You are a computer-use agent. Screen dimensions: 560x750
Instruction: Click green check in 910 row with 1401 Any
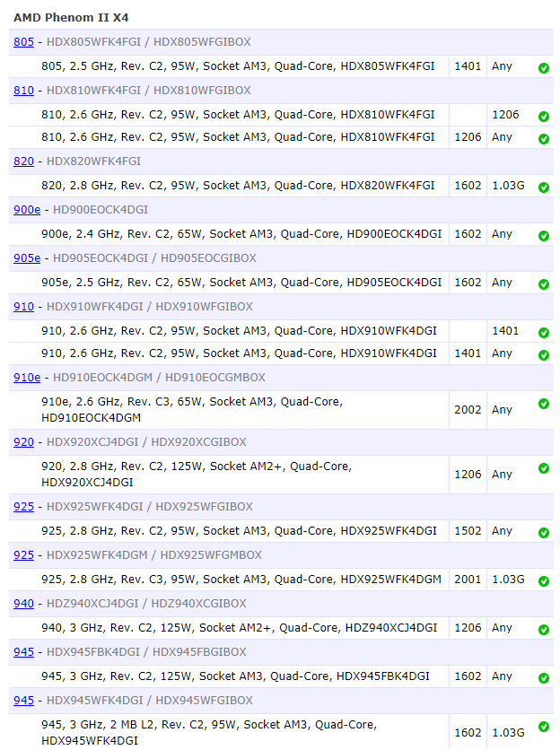click(x=544, y=355)
